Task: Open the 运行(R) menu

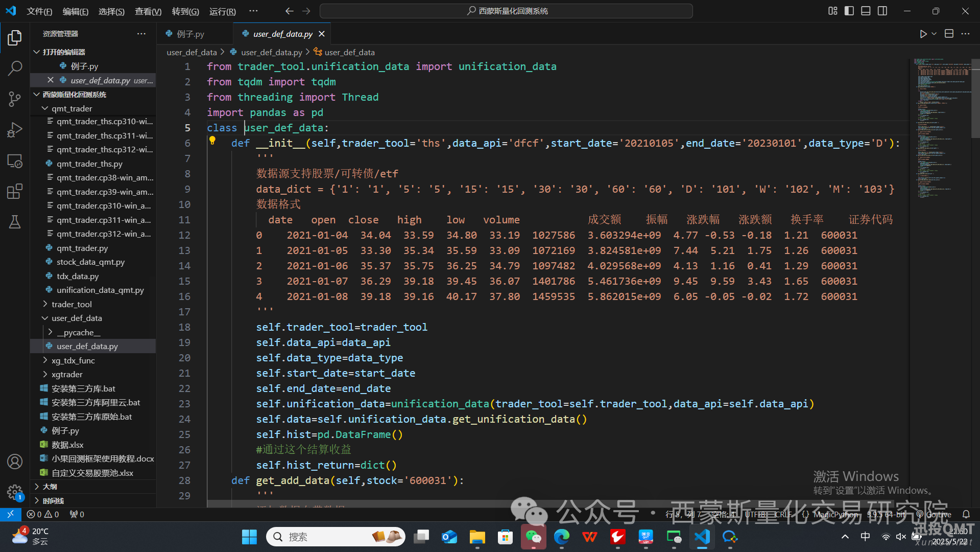Action: pyautogui.click(x=223, y=11)
